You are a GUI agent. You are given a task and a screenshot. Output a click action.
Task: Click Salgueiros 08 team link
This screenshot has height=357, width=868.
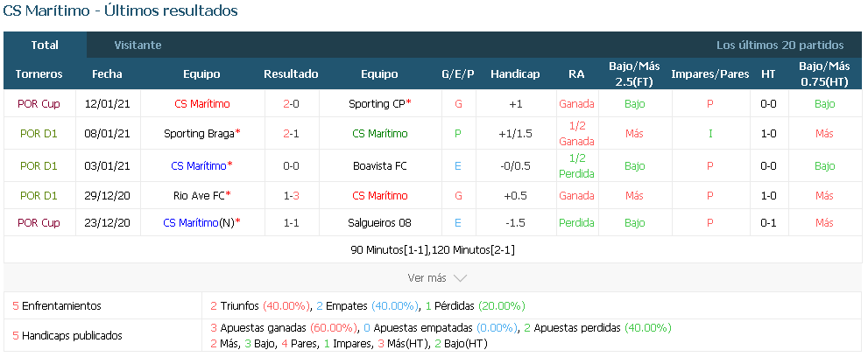pos(379,223)
